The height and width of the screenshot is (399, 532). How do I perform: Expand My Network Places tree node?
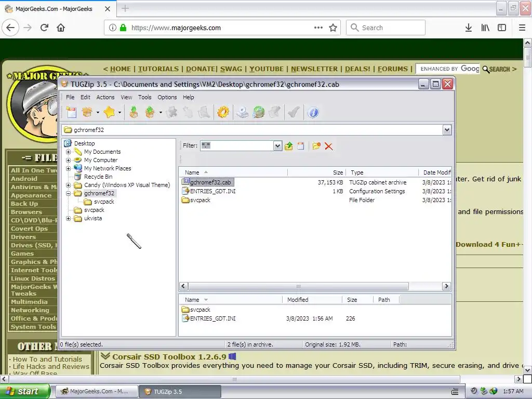pos(68,168)
